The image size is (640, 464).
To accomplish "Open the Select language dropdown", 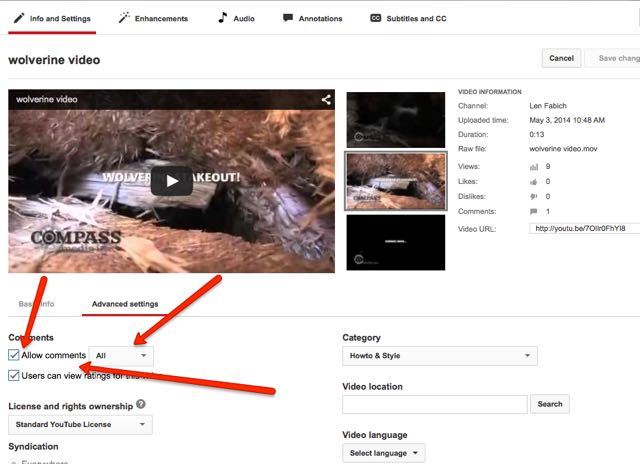I will click(384, 453).
